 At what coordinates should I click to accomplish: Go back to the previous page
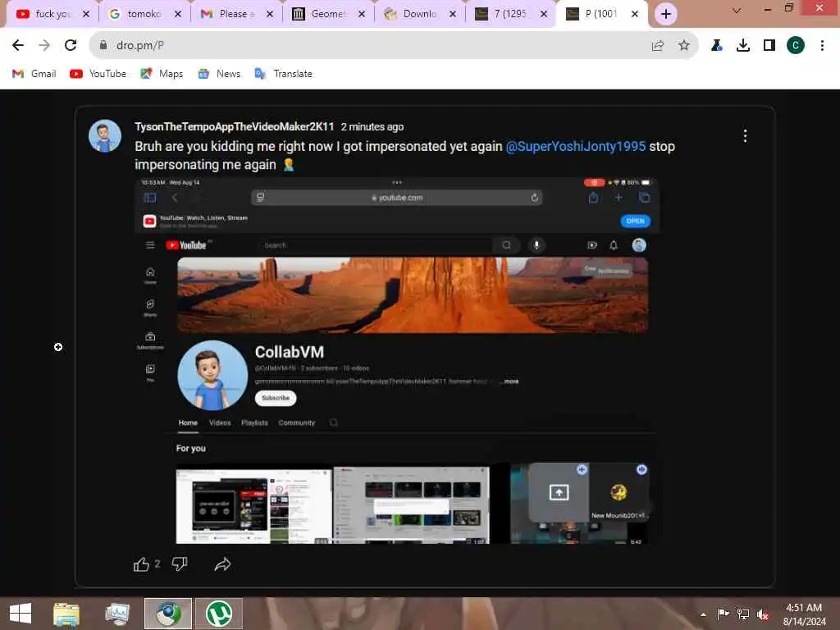(x=18, y=46)
